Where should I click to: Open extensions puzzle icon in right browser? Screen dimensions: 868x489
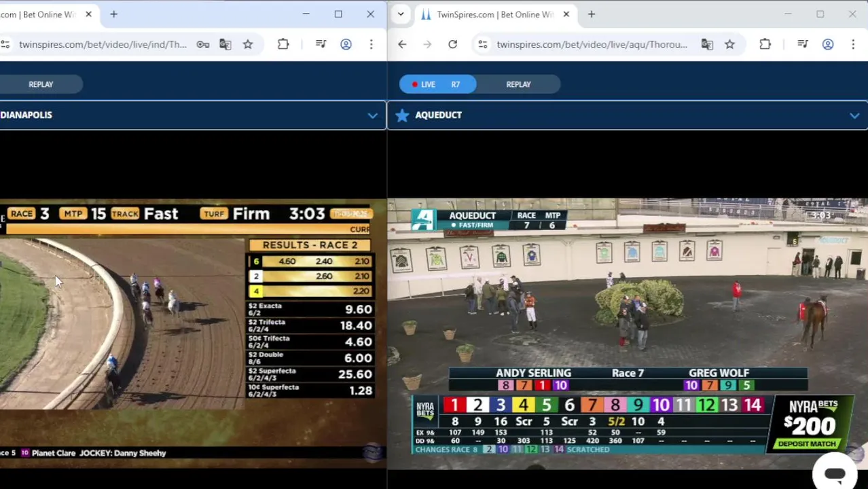(x=765, y=45)
